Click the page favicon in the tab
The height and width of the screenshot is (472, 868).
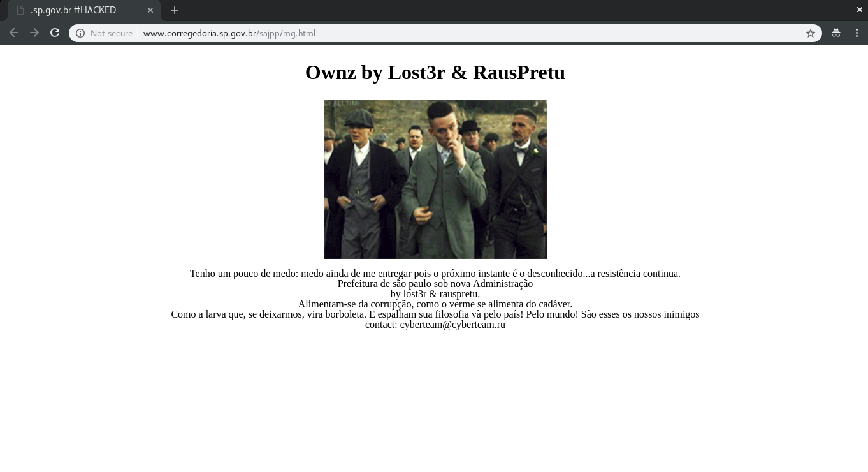click(20, 10)
